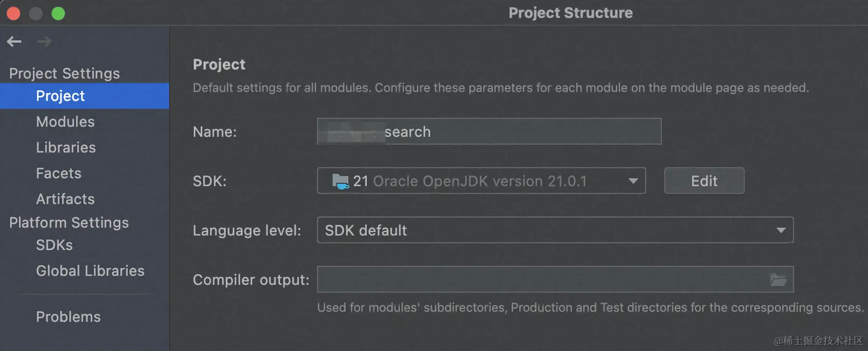The image size is (868, 351).
Task: Open the Libraries settings page
Action: 66,147
